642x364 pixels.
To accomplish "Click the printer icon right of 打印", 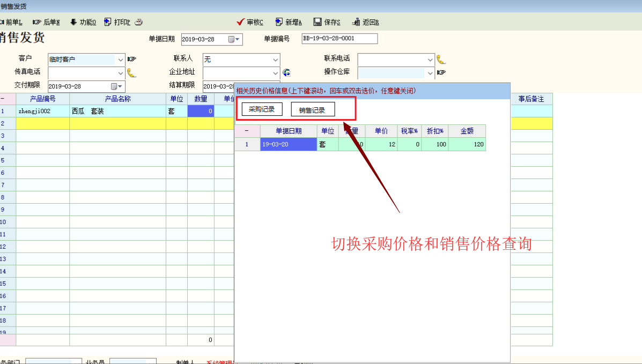I will tap(138, 22).
